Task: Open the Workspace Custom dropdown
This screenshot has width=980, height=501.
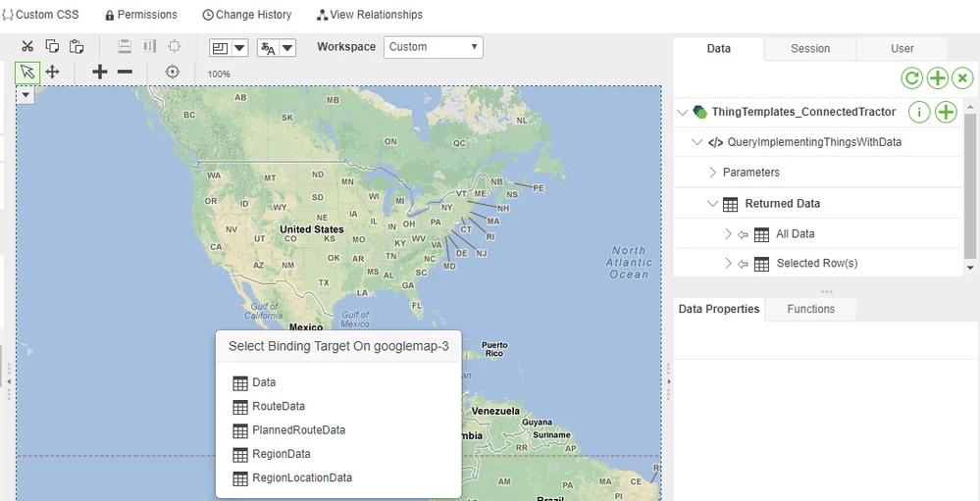Action: [x=434, y=47]
